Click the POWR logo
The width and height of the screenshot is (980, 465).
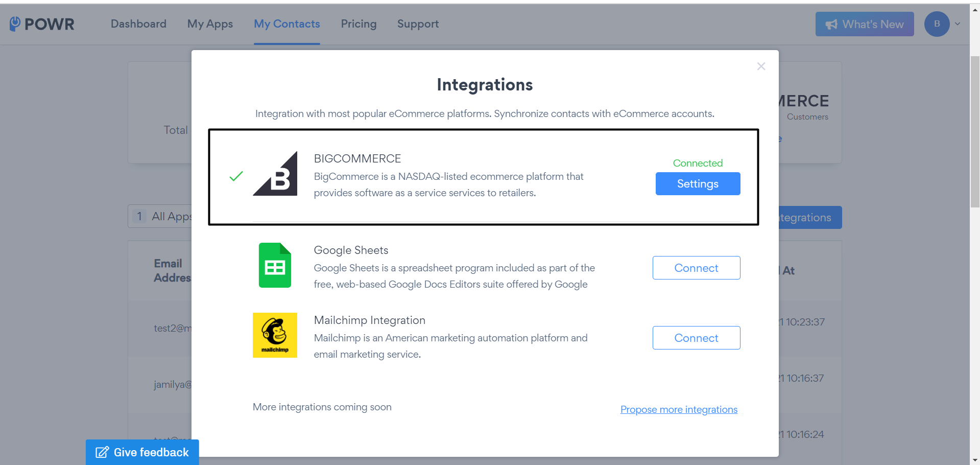coord(42,24)
